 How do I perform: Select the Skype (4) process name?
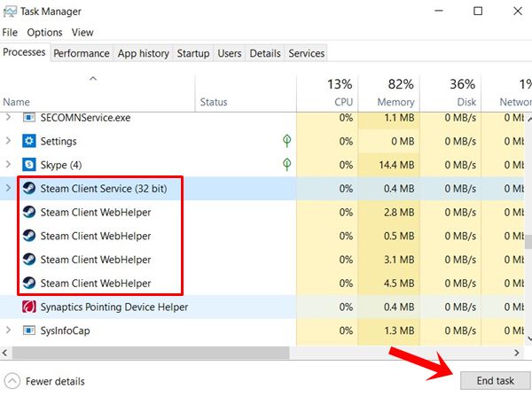61,165
